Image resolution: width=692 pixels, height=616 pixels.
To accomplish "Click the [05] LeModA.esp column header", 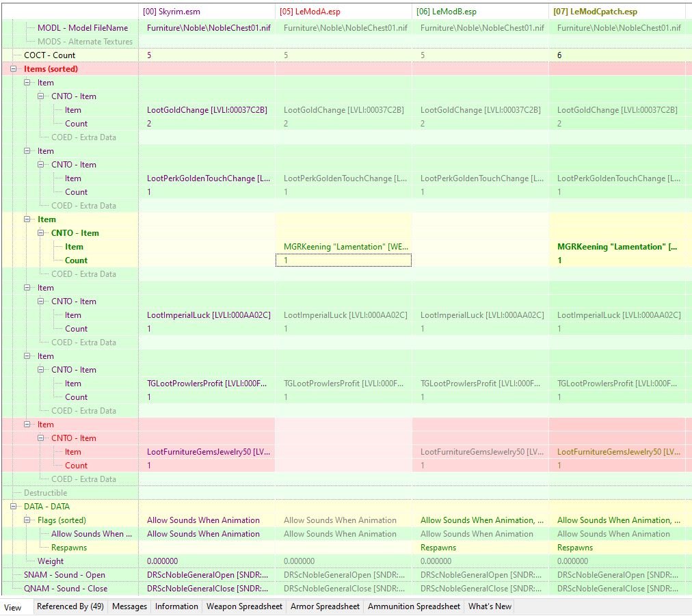I will (343, 12).
